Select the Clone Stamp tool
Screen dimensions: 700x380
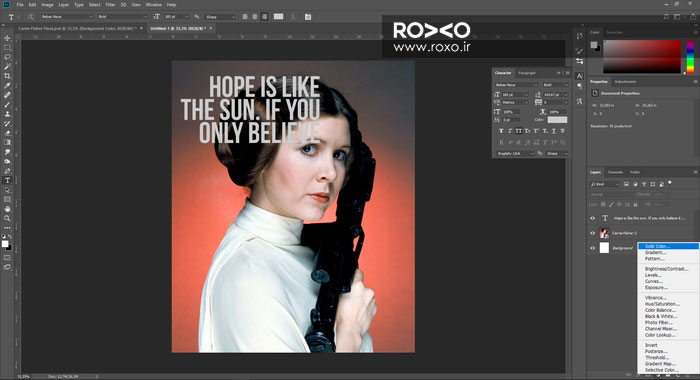click(7, 114)
